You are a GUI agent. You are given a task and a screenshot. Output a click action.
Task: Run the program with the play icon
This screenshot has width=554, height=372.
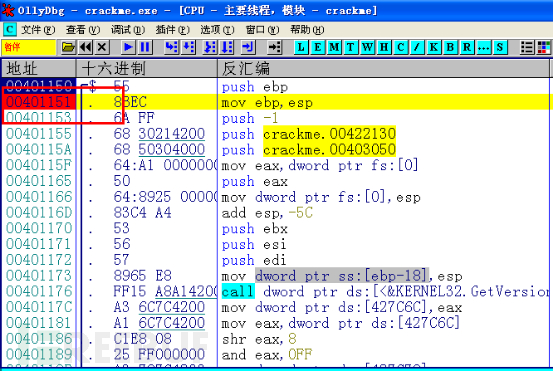pyautogui.click(x=128, y=47)
